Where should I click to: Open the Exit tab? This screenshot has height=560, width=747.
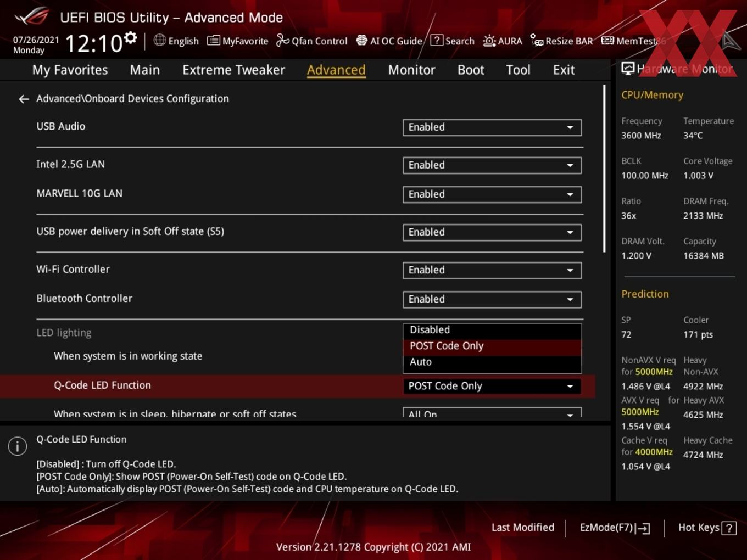pos(564,70)
